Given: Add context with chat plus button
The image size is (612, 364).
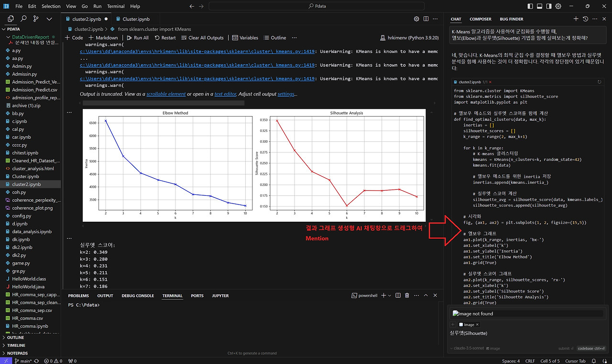Looking at the screenshot, I should (x=453, y=325).
